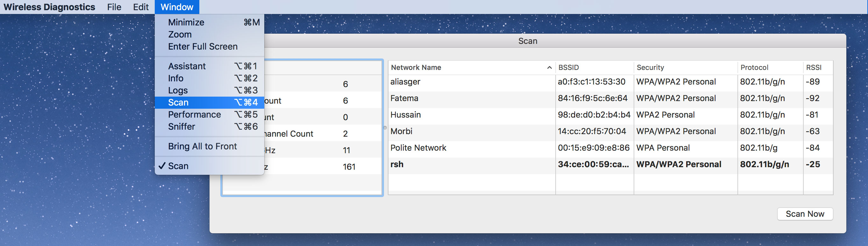The height and width of the screenshot is (246, 868).
Task: Click RSSI value -81
Action: click(812, 115)
